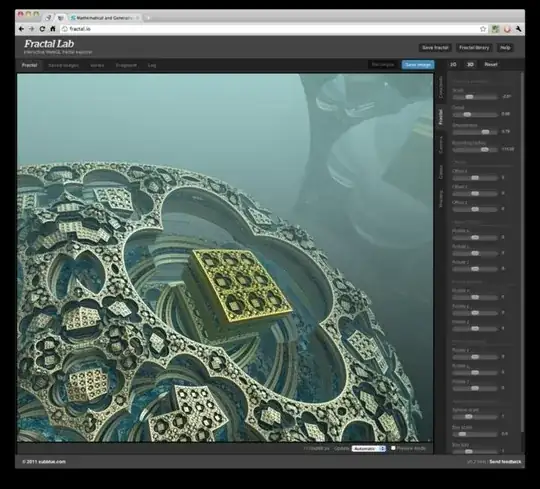The width and height of the screenshot is (540, 489).
Task: Open the Update Automatic dropdown
Action: (x=368, y=448)
